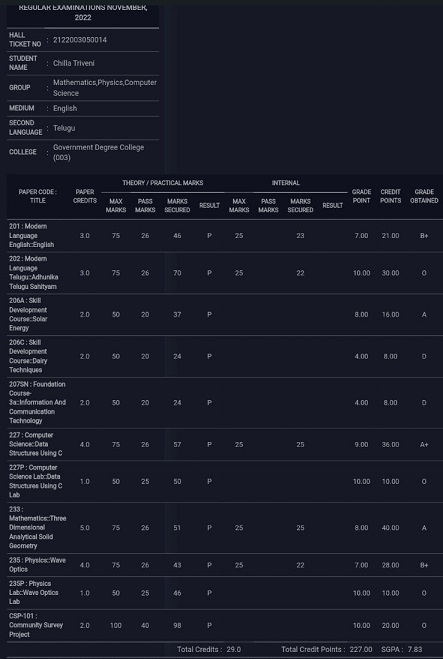Click the 233 Mathematics Three Dimensional Geometry title

tap(37, 527)
